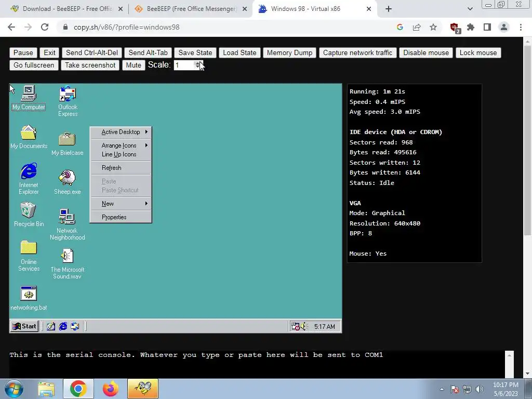Click the Save State button
Image resolution: width=532 pixels, height=399 pixels.
[x=195, y=52]
